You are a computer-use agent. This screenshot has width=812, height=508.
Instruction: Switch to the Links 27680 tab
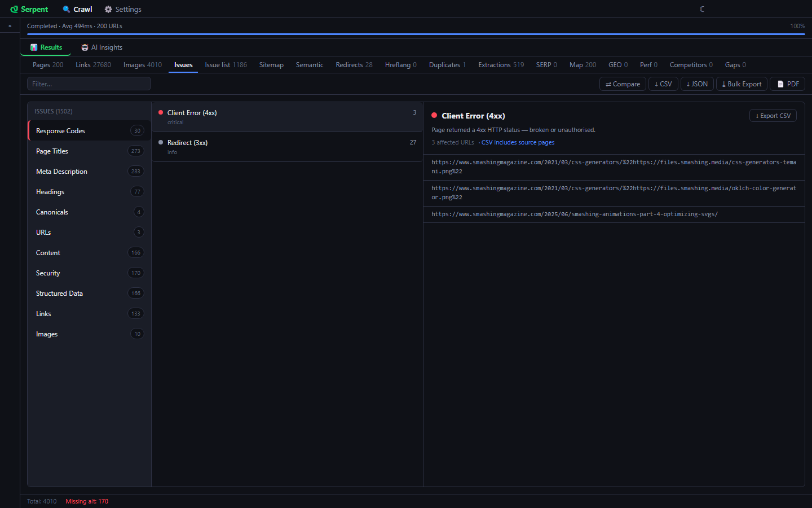pyautogui.click(x=93, y=65)
